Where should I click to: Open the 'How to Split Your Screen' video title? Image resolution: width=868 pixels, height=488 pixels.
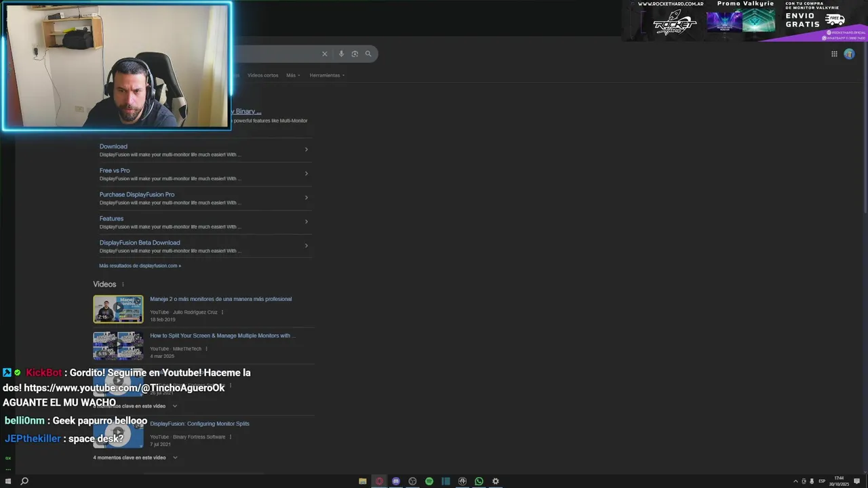222,335
